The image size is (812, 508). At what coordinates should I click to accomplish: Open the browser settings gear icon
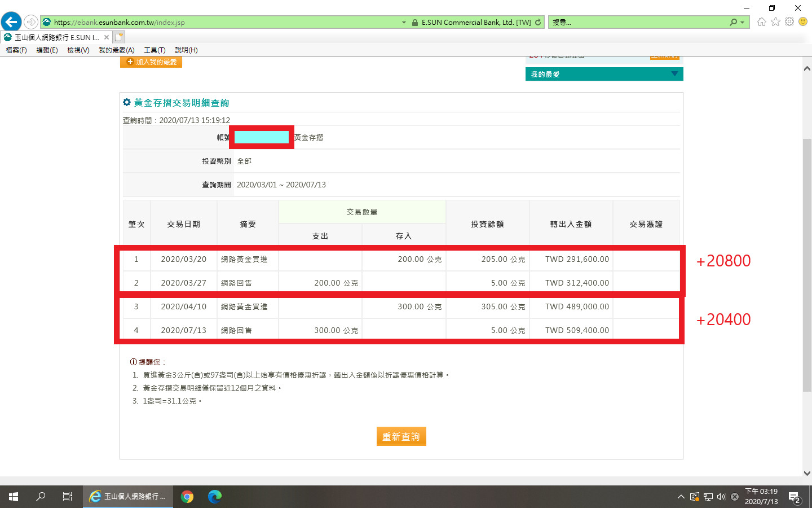[789, 22]
